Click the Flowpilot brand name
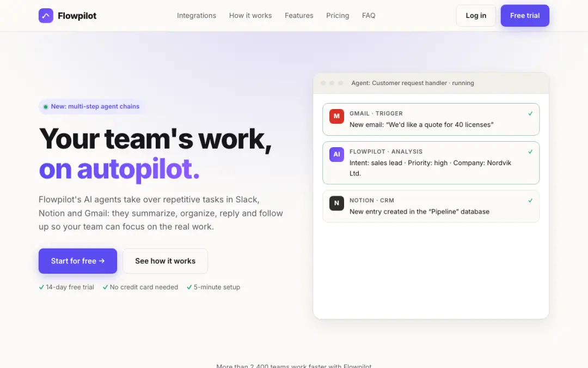The image size is (588, 368). [77, 16]
